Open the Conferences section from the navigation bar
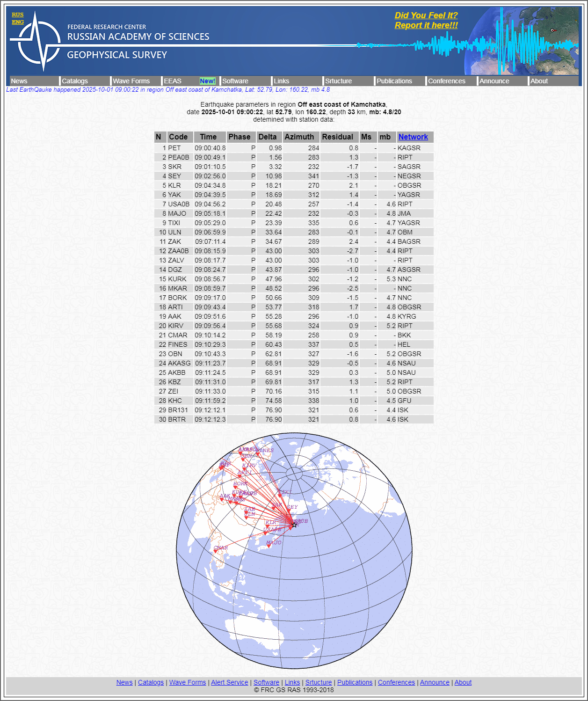This screenshot has width=588, height=701. tap(447, 80)
